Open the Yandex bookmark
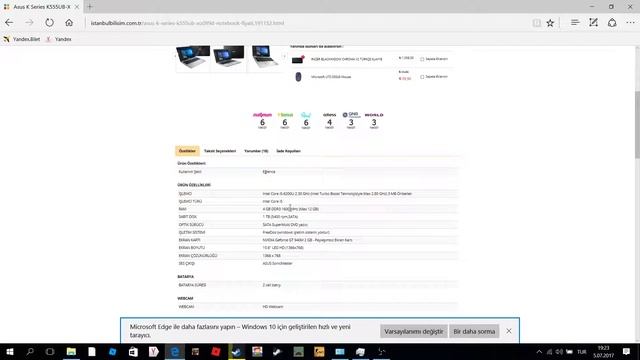This screenshot has width=640, height=360. pyautogui.click(x=59, y=39)
